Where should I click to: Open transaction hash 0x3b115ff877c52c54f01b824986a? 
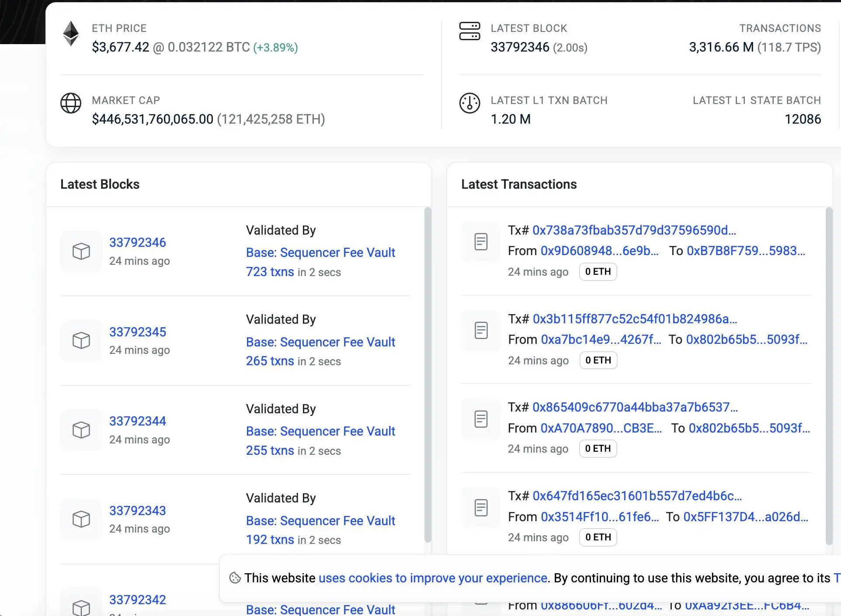[635, 319]
